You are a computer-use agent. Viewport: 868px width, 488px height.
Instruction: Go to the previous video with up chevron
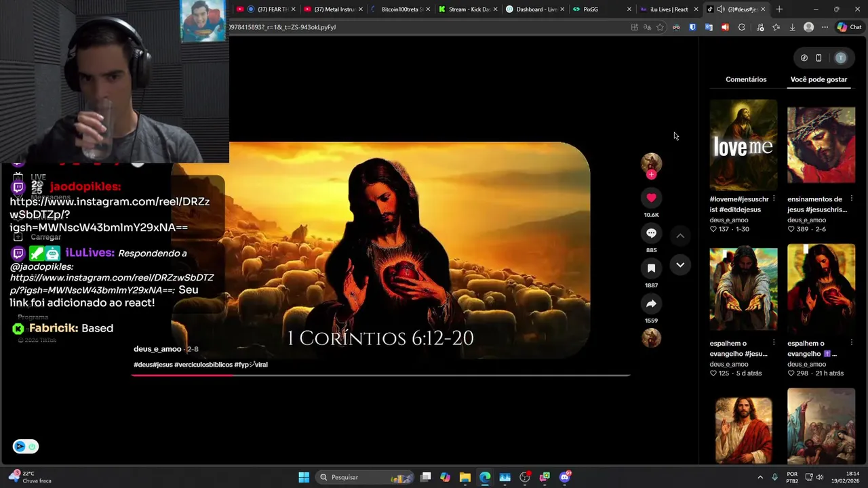[680, 235]
